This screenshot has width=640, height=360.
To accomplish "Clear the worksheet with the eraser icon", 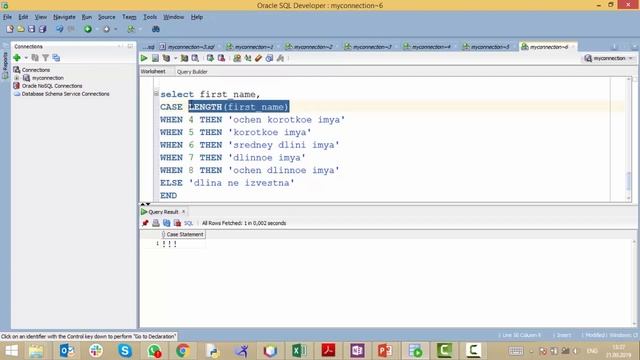I will click(258, 58).
